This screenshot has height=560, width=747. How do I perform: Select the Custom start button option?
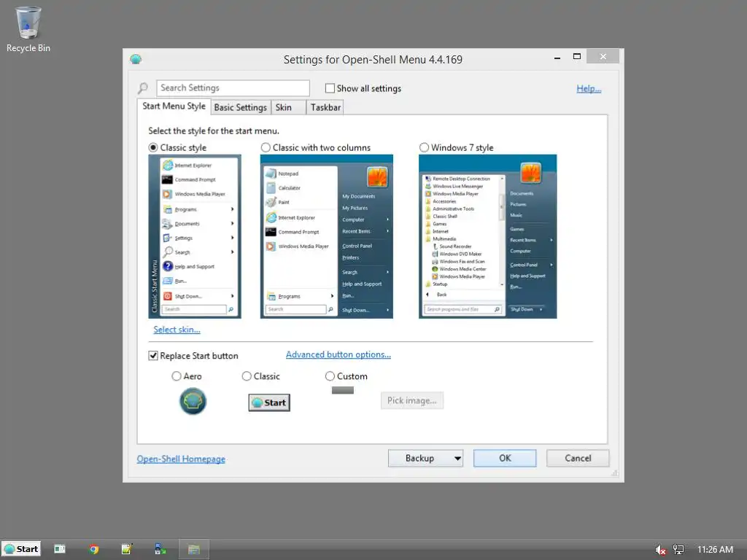tap(330, 376)
